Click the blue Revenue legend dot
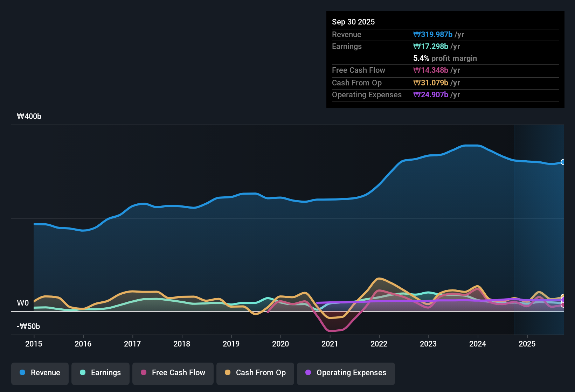Screen dimensions: 575x392 click(x=22, y=373)
